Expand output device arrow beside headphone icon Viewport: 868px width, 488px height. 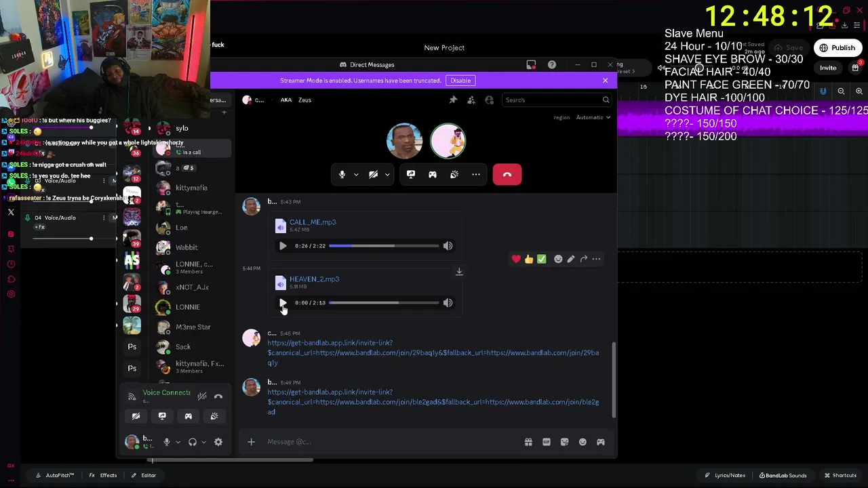tap(203, 442)
